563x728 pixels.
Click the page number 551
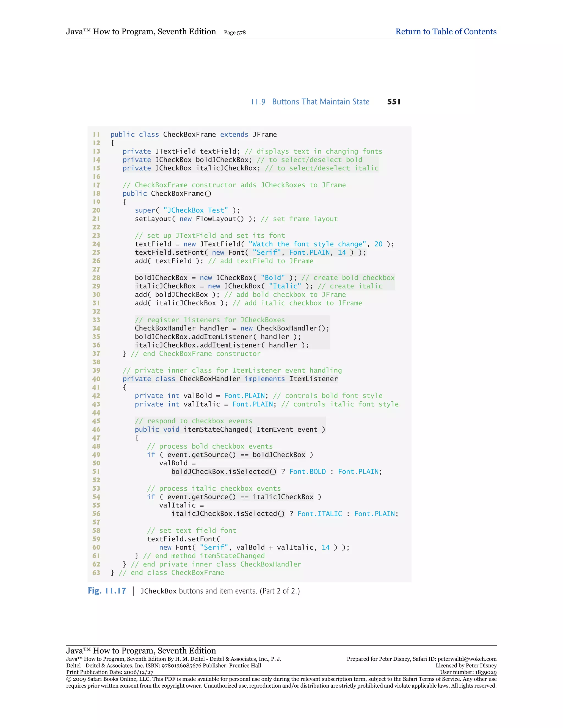click(x=394, y=102)
